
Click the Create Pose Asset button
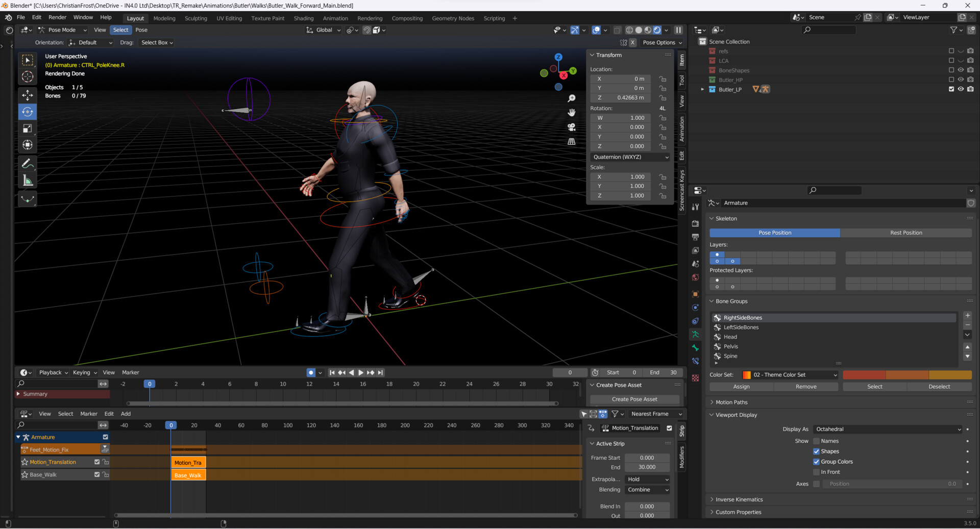(x=634, y=399)
